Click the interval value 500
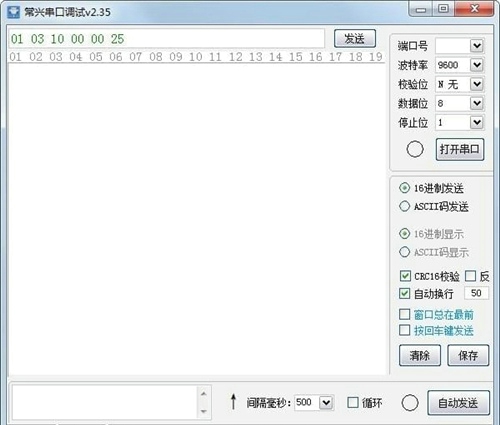Screen dimensions: 500x425 coord(304,402)
